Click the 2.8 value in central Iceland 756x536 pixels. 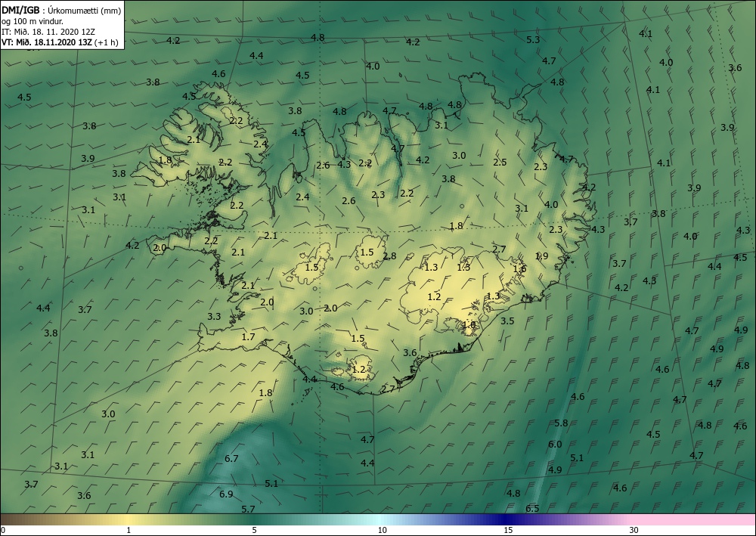point(389,256)
